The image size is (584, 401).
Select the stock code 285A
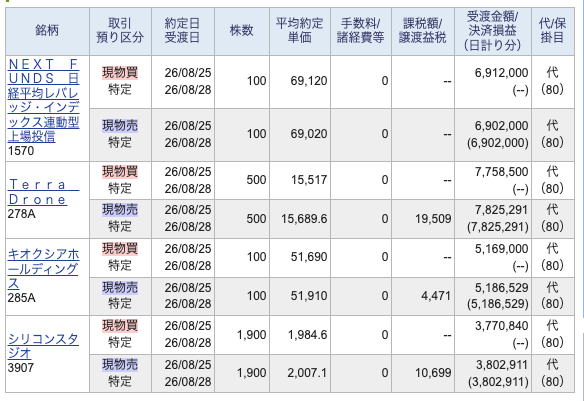[x=22, y=298]
